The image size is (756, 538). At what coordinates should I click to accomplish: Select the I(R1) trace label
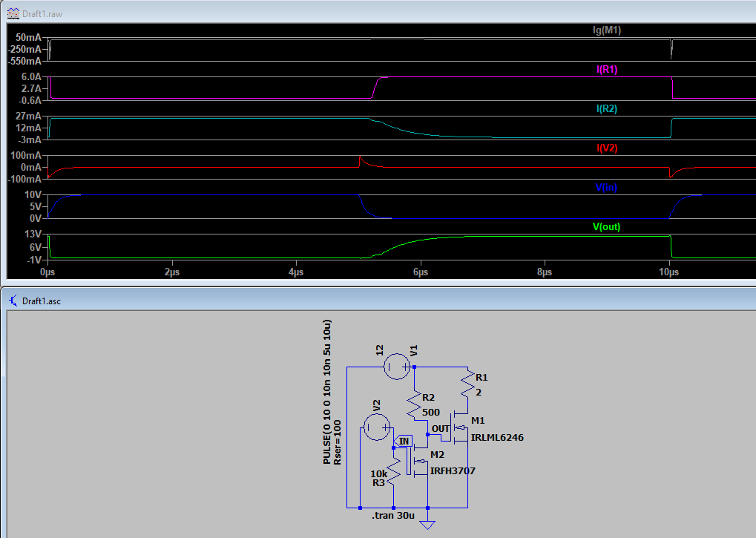click(607, 70)
